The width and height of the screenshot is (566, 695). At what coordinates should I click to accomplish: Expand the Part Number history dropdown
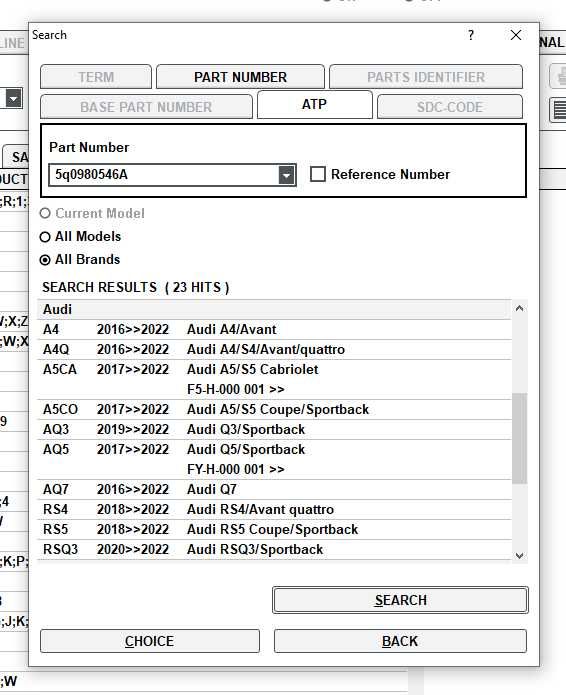(x=287, y=175)
